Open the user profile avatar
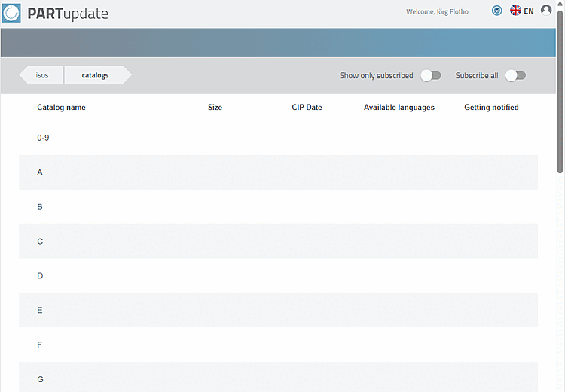This screenshot has height=392, width=565. 546,11
